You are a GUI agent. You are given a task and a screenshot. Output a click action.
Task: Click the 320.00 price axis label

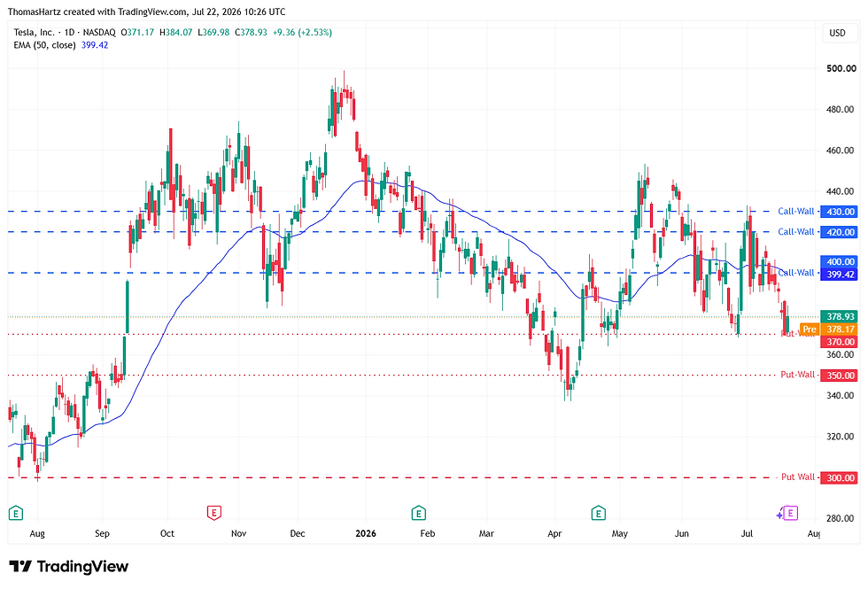pos(841,436)
